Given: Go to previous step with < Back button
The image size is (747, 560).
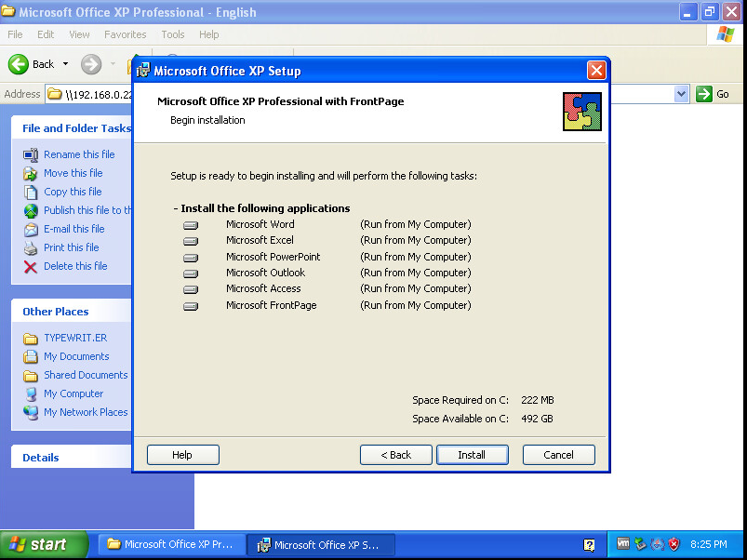Looking at the screenshot, I should 396,455.
